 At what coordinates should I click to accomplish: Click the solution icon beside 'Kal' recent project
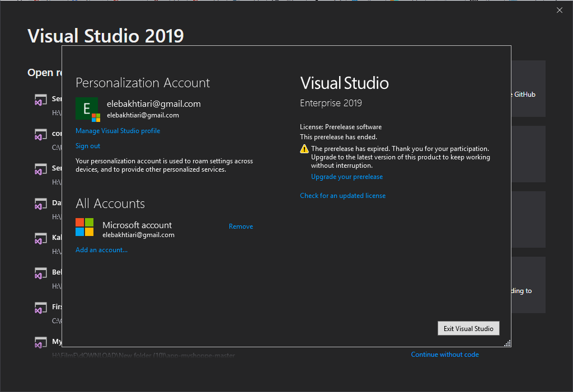coord(40,239)
